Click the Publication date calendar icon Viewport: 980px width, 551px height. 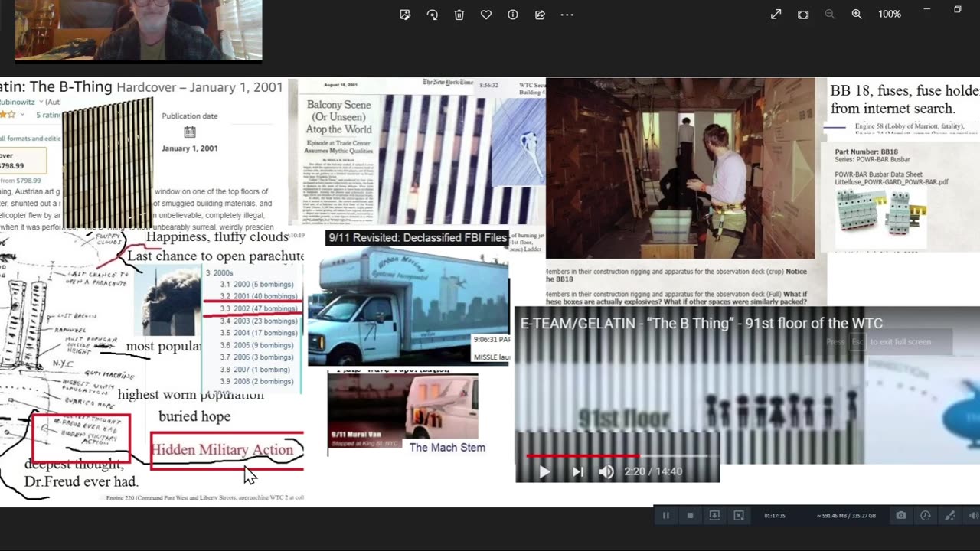pyautogui.click(x=190, y=132)
